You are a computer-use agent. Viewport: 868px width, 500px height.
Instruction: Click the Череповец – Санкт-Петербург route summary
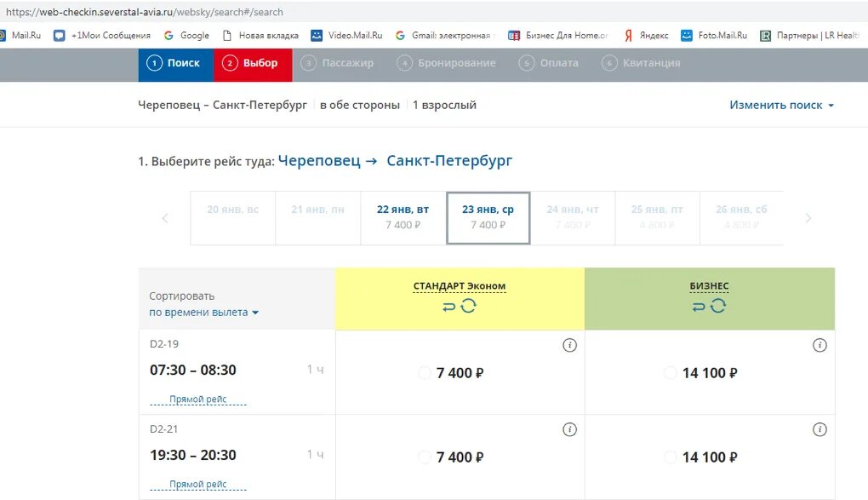(x=223, y=105)
